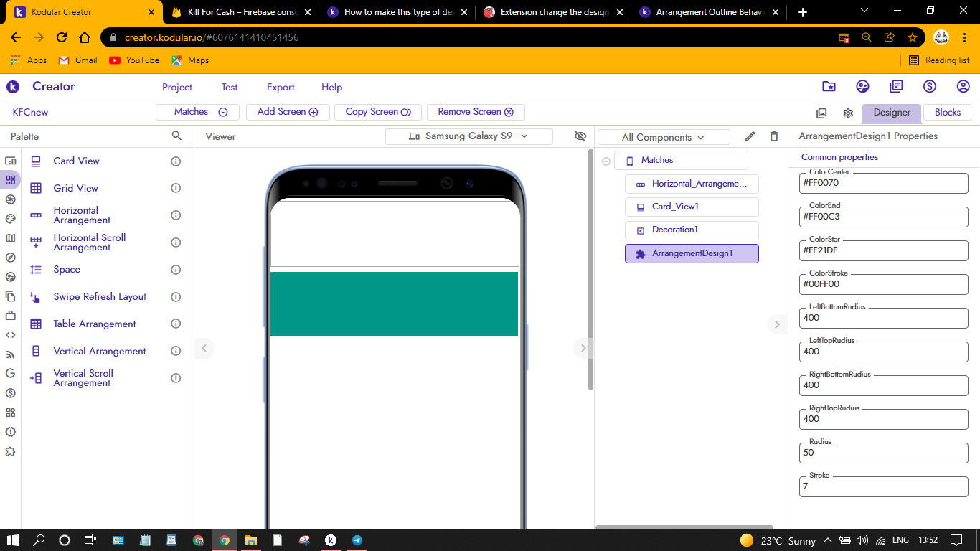Open the account profile icon in header
This screenshot has width=980, height=551.
[x=963, y=87]
